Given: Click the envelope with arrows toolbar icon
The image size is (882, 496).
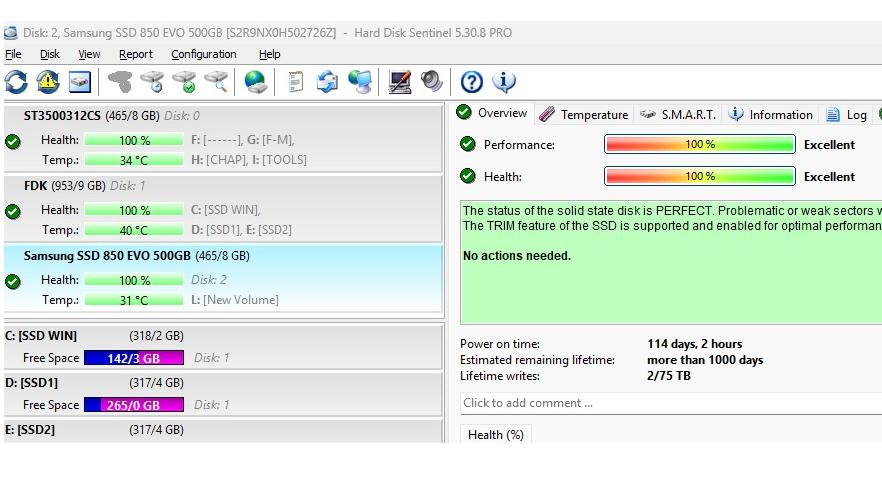Looking at the screenshot, I should [x=327, y=82].
